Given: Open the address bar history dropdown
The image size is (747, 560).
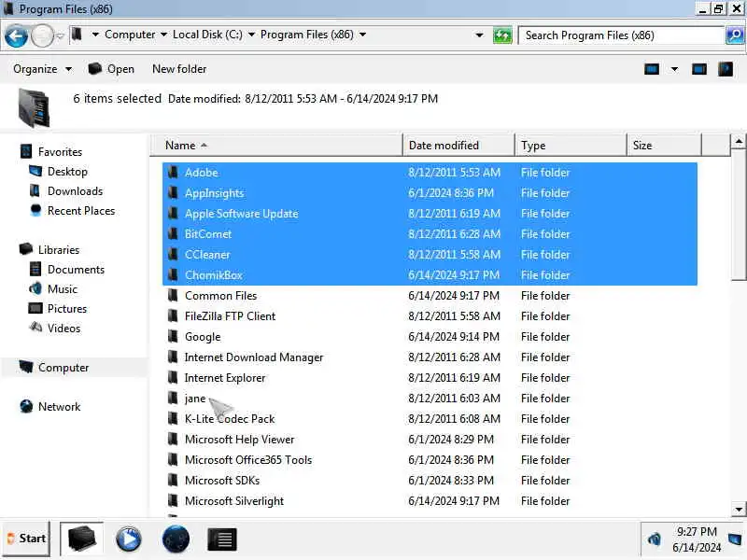Looking at the screenshot, I should coord(479,35).
